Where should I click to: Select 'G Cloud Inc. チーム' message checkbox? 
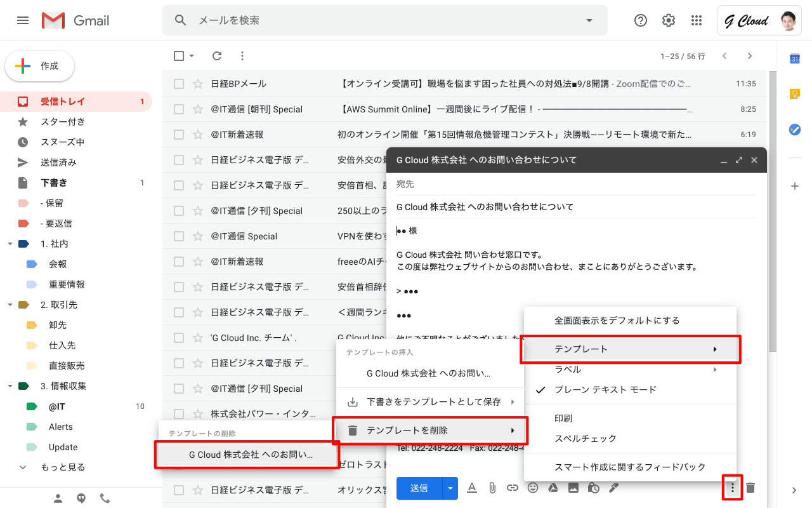coord(179,338)
